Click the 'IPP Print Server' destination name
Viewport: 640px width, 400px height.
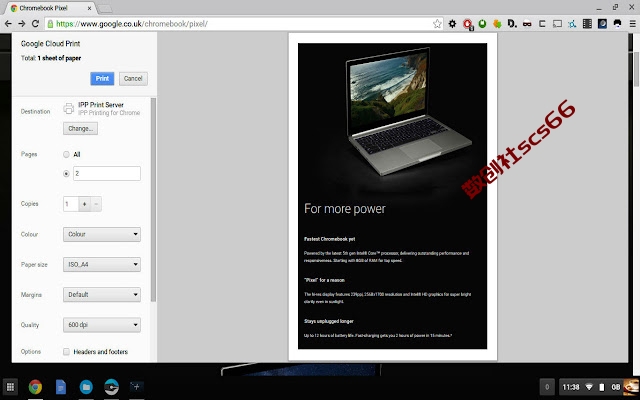click(x=101, y=105)
